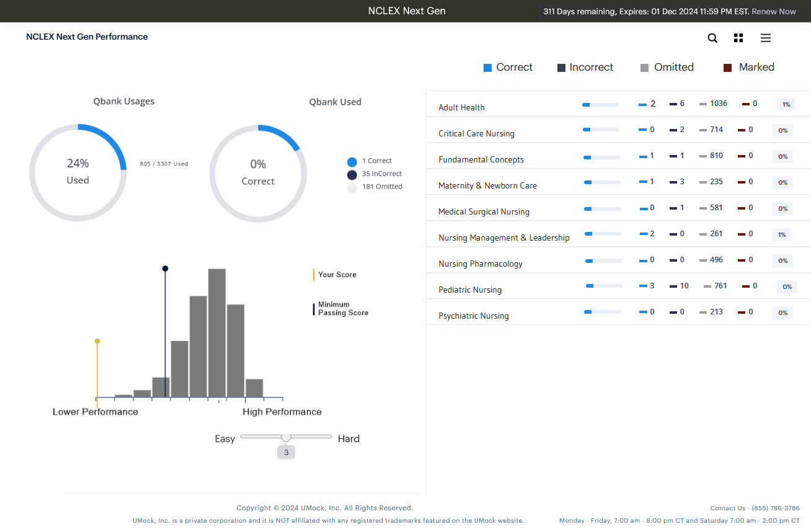Click the Adult Health subject row
Screen dimensions: 811x532
618,104
